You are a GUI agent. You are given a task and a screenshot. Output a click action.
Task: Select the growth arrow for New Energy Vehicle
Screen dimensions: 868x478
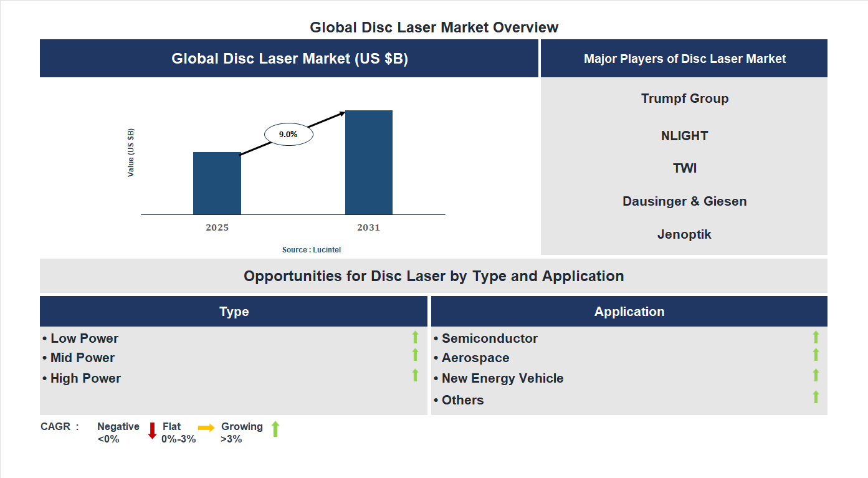coord(816,375)
